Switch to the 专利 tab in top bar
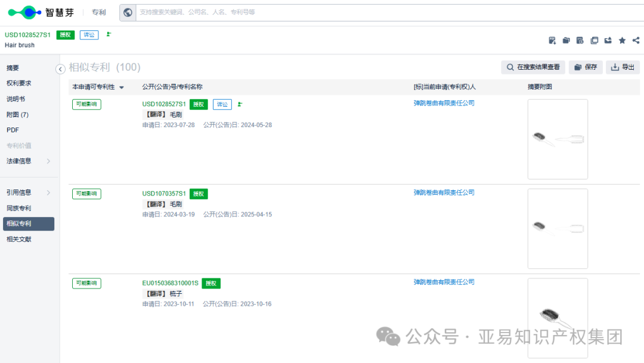This screenshot has width=644, height=363. coord(98,12)
